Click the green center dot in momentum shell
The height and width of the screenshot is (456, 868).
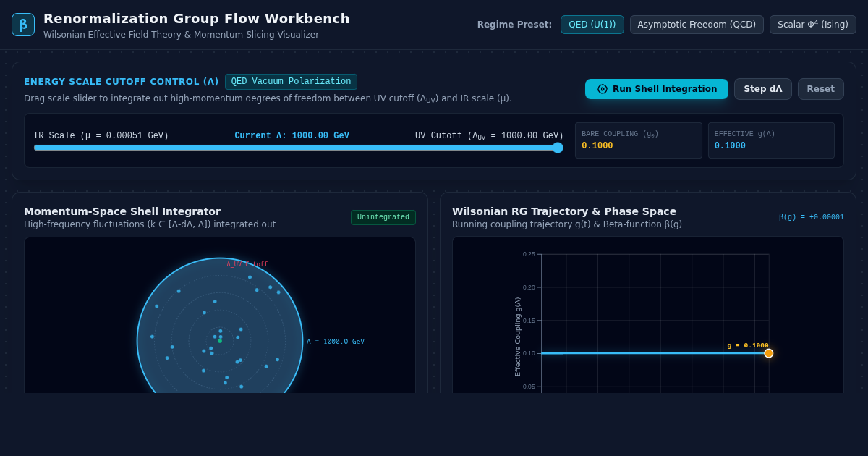pos(220,341)
